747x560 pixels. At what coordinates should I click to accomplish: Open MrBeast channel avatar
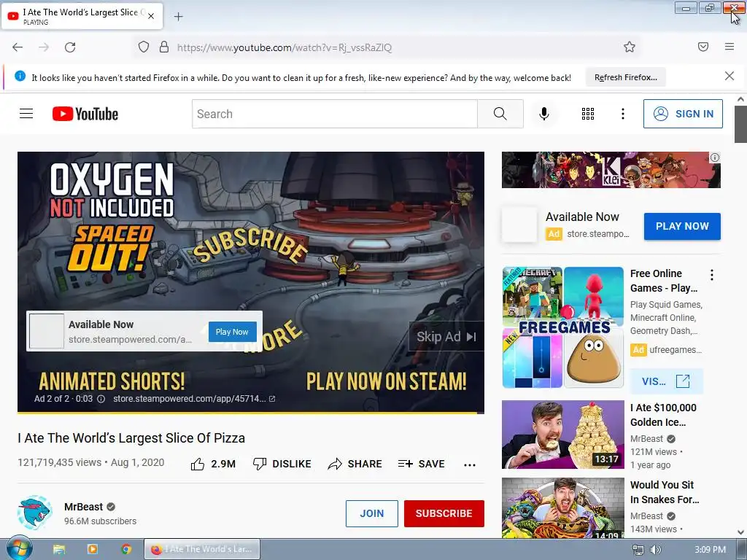tap(35, 513)
